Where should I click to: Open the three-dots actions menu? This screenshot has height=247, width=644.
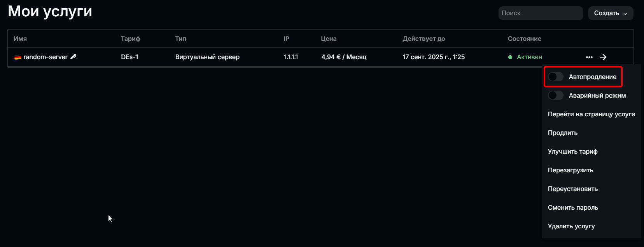pos(589,57)
